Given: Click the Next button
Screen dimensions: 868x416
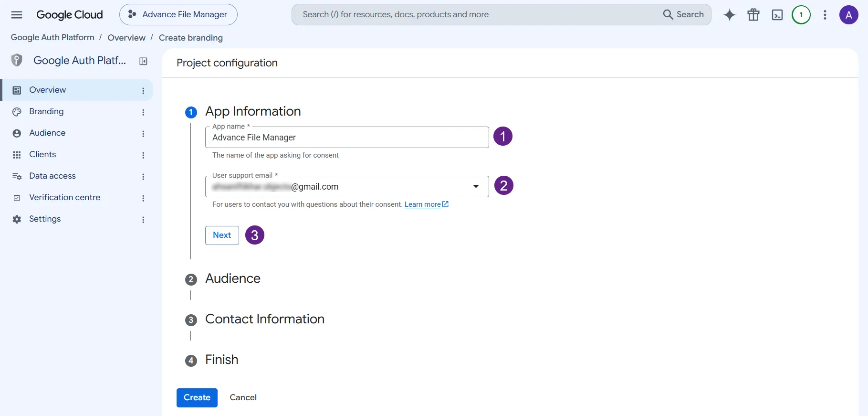Looking at the screenshot, I should (x=222, y=235).
